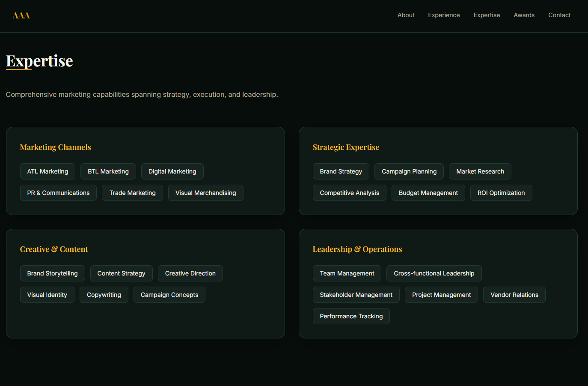Image resolution: width=588 pixels, height=386 pixels.
Task: Click the ATL Marketing tag
Action: coord(48,171)
